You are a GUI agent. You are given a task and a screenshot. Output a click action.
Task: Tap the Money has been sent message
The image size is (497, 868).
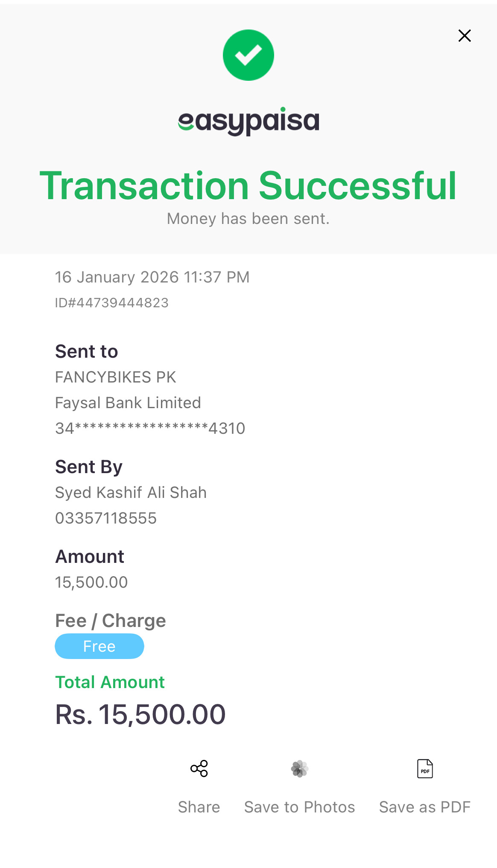[x=248, y=219]
